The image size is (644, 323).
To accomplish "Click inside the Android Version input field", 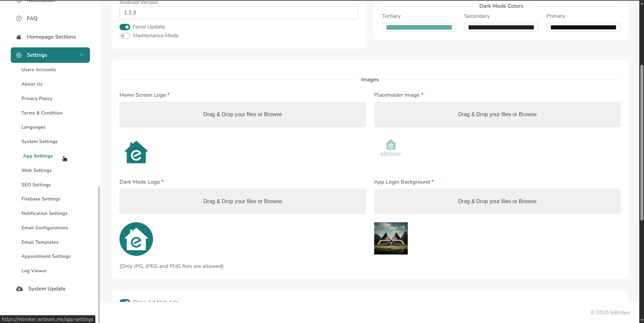I will 238,12.
